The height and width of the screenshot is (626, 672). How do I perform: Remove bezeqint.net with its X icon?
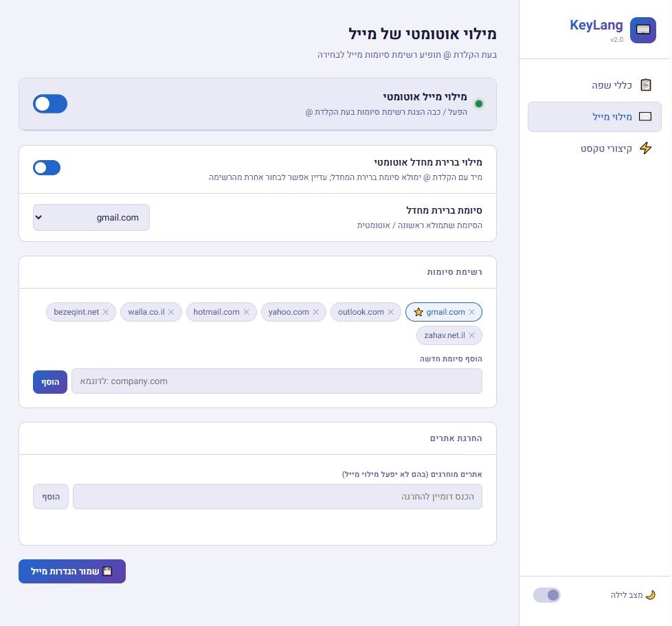(106, 312)
